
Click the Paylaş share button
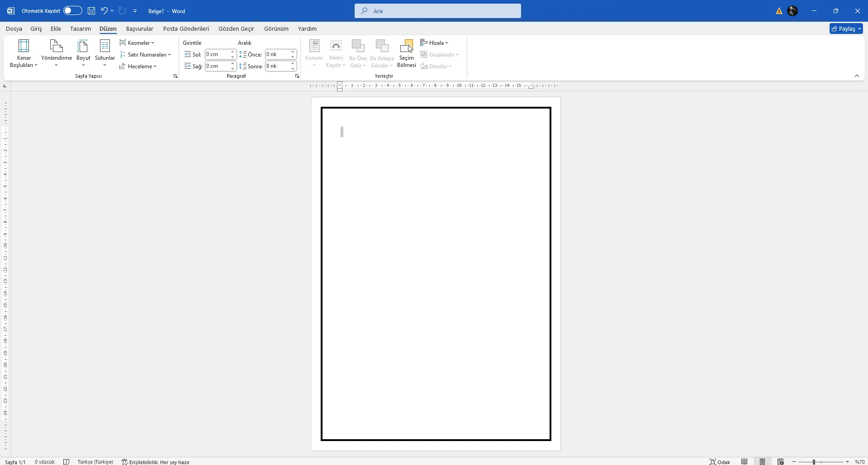click(x=846, y=28)
